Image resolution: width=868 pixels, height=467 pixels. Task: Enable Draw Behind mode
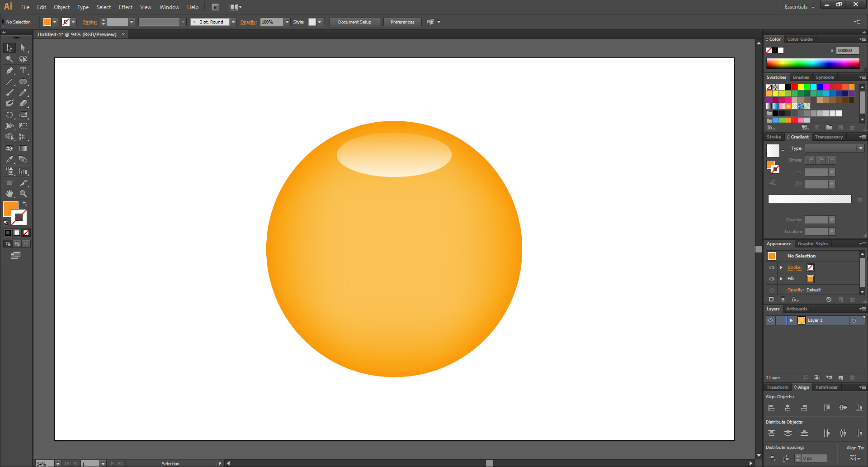tap(17, 244)
